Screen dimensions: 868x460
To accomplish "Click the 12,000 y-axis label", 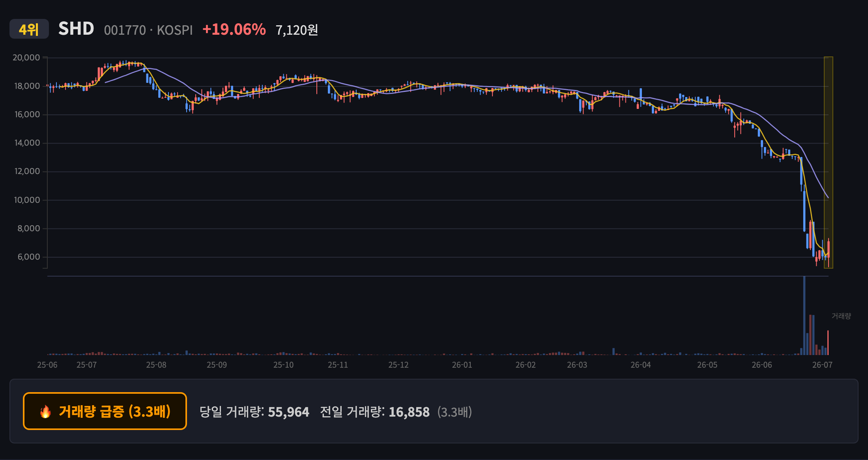I will (x=27, y=171).
